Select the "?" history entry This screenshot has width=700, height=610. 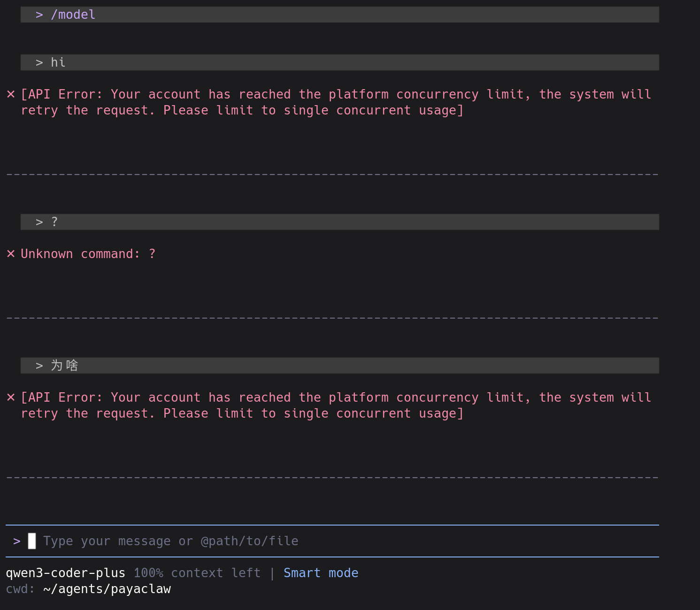coord(54,222)
